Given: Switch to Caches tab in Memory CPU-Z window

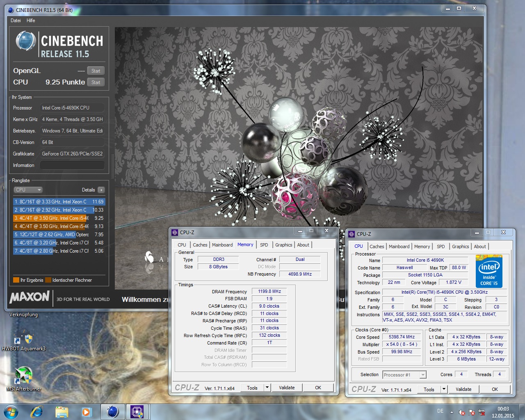Looking at the screenshot, I should pyautogui.click(x=200, y=245).
